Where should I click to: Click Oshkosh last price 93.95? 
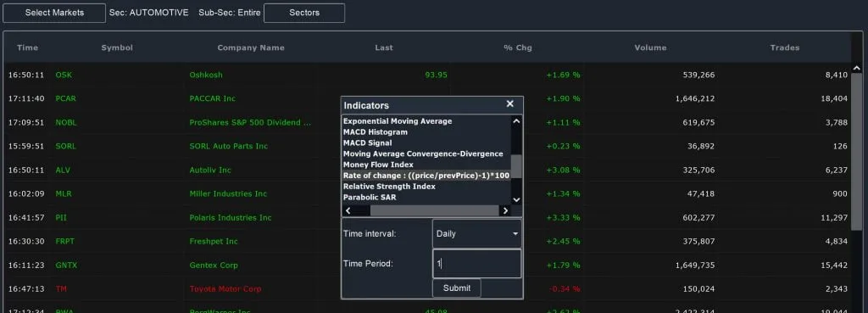point(437,75)
